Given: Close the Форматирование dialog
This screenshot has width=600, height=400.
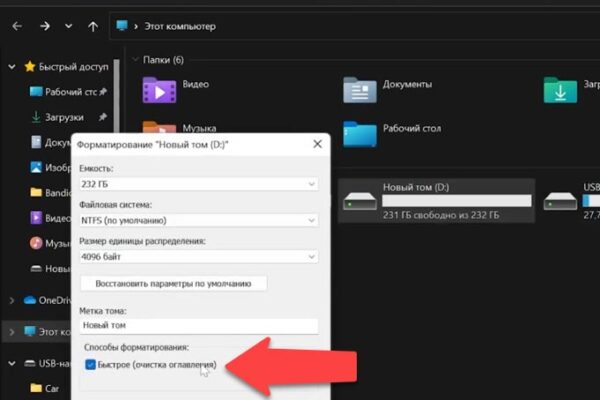Looking at the screenshot, I should coord(317,144).
